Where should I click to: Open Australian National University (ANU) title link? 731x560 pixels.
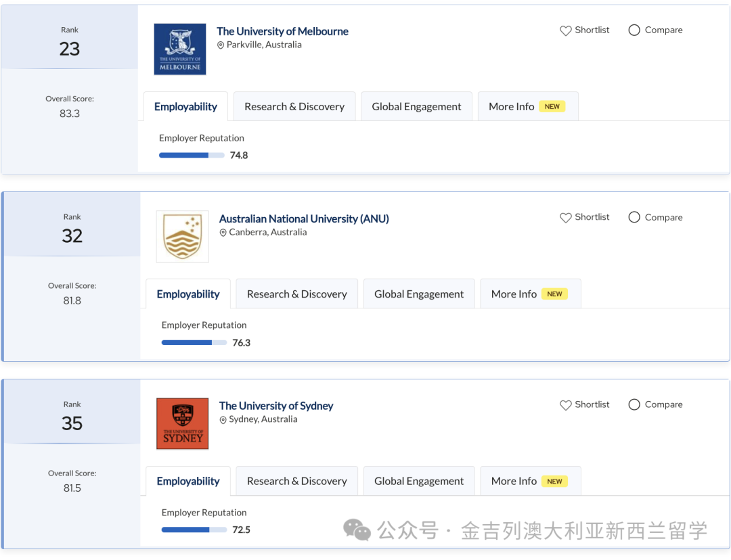pyautogui.click(x=304, y=218)
